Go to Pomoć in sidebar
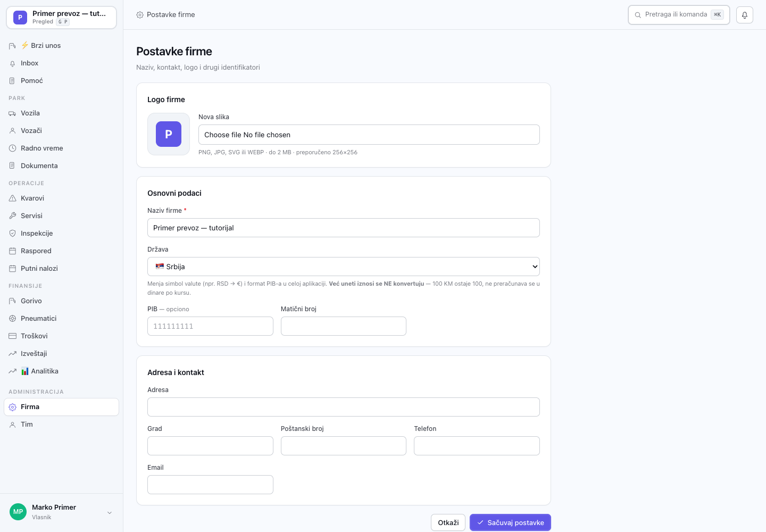This screenshot has width=766, height=532. [x=62, y=81]
